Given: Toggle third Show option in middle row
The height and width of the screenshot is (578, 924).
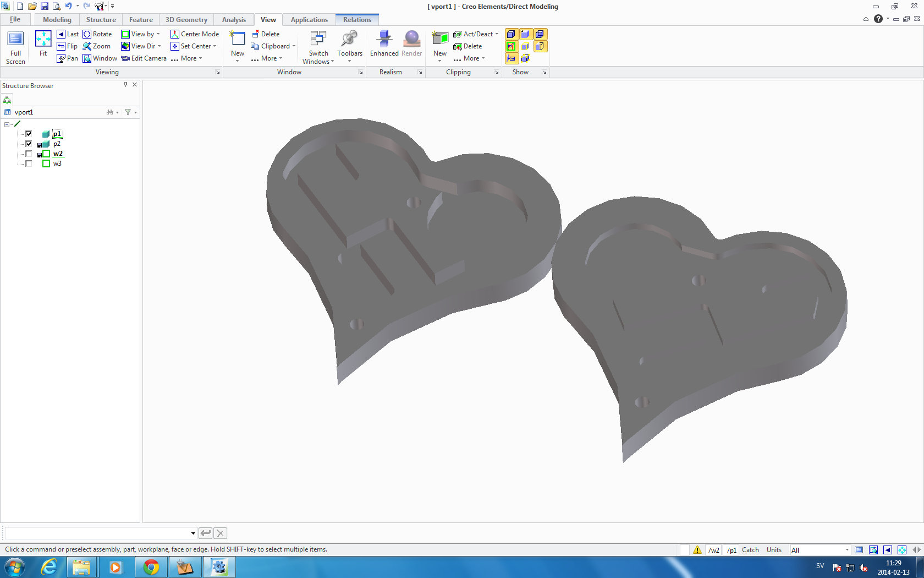Looking at the screenshot, I should click(540, 46).
